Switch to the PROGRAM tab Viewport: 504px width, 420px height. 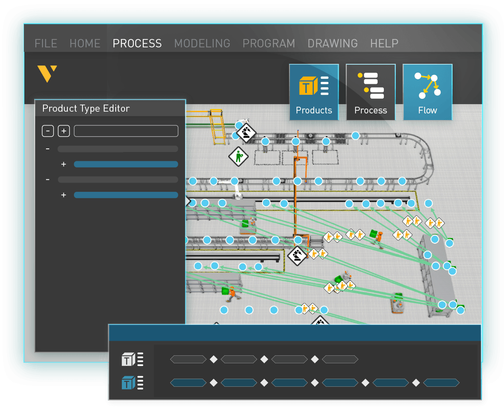(269, 43)
